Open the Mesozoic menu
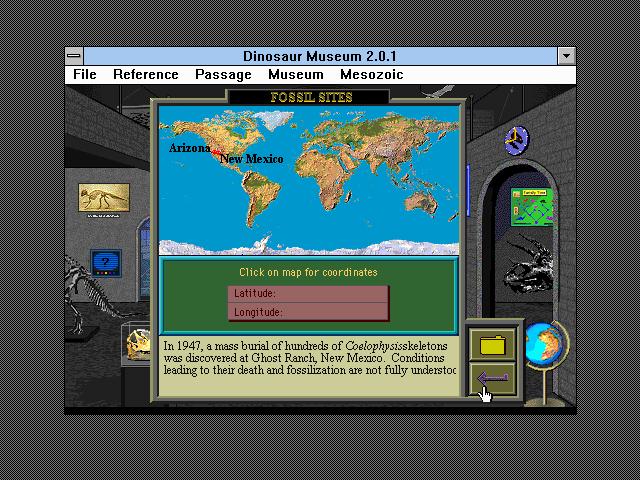This screenshot has height=480, width=640. click(372, 74)
